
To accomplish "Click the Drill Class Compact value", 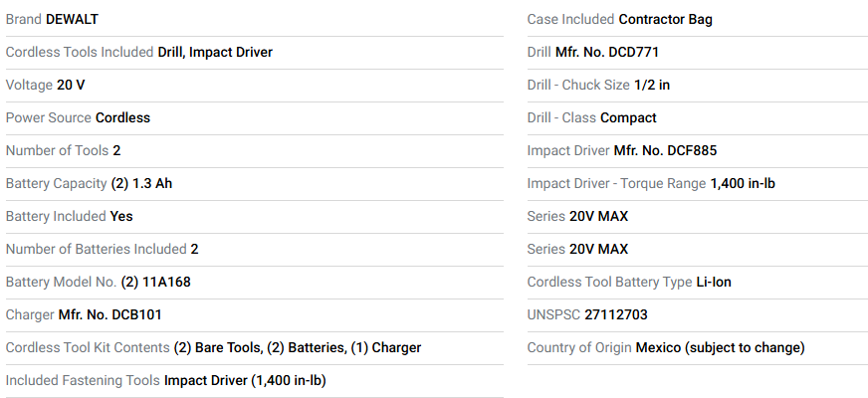I will [628, 117].
